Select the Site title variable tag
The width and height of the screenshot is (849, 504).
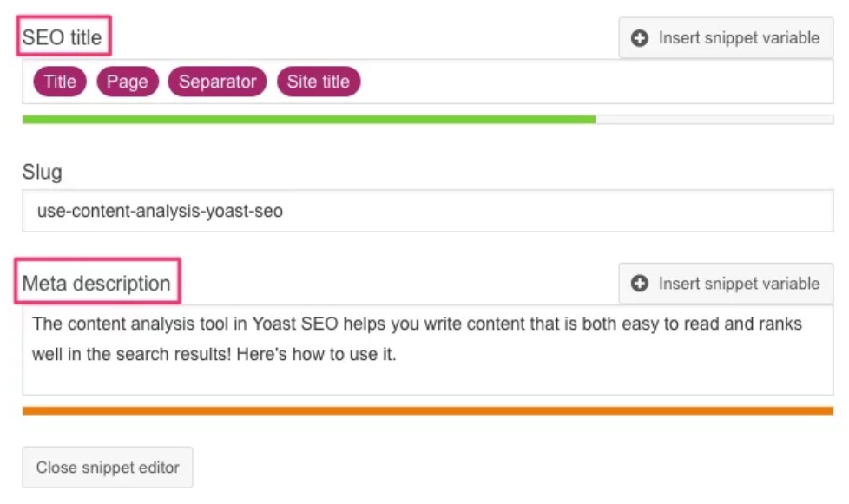pyautogui.click(x=319, y=82)
